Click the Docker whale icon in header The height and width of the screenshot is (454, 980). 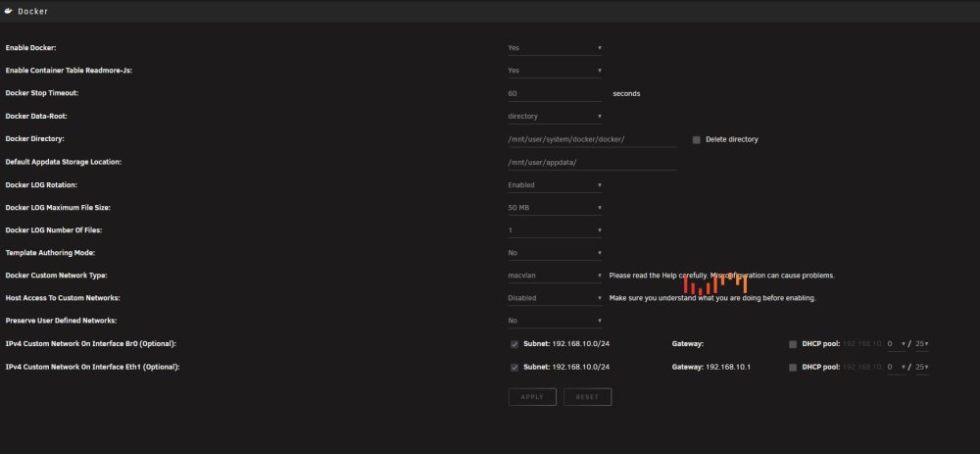coord(8,11)
